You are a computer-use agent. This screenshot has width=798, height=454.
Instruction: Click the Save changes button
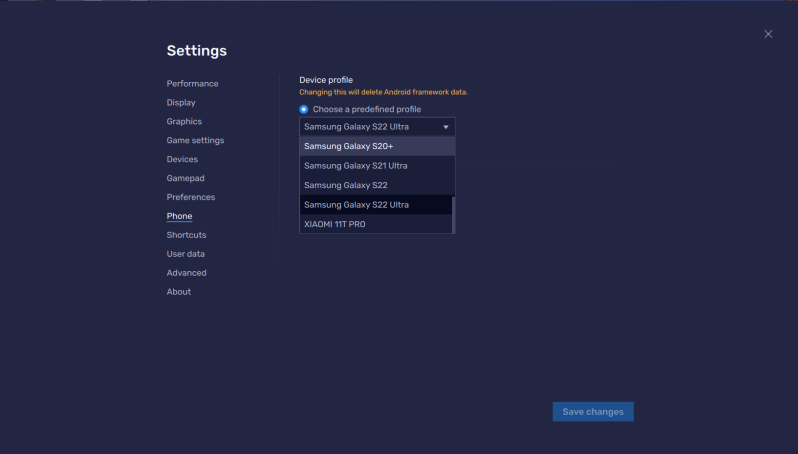[x=593, y=412]
